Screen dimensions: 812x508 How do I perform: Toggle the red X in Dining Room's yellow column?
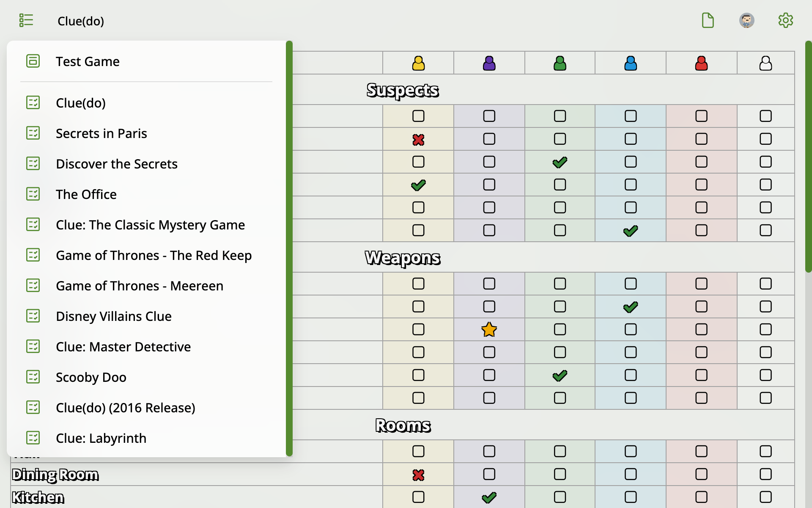tap(418, 475)
